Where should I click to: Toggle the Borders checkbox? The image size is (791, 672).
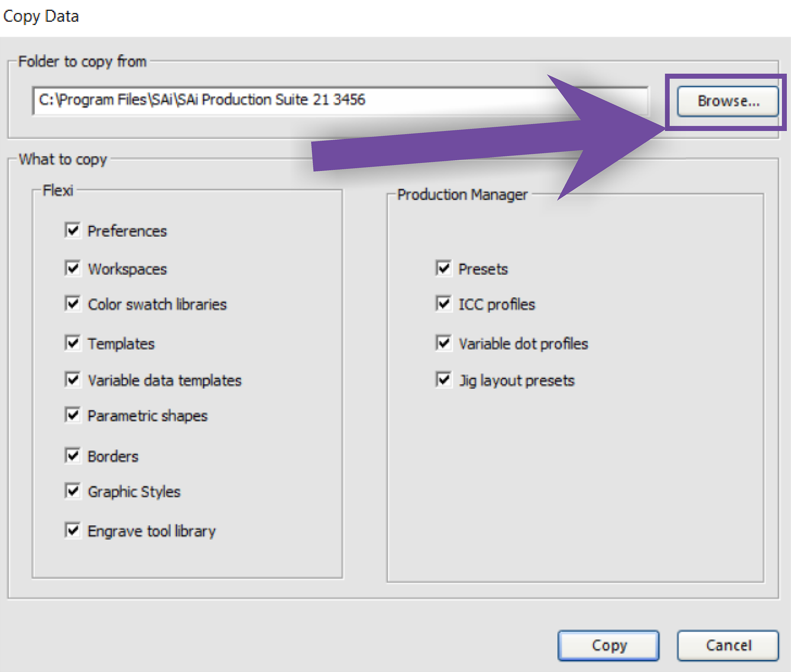click(72, 456)
